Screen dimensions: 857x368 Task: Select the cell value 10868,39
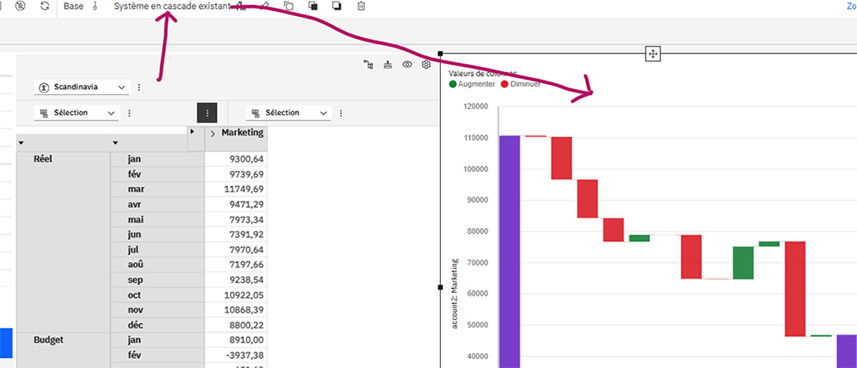point(236,309)
